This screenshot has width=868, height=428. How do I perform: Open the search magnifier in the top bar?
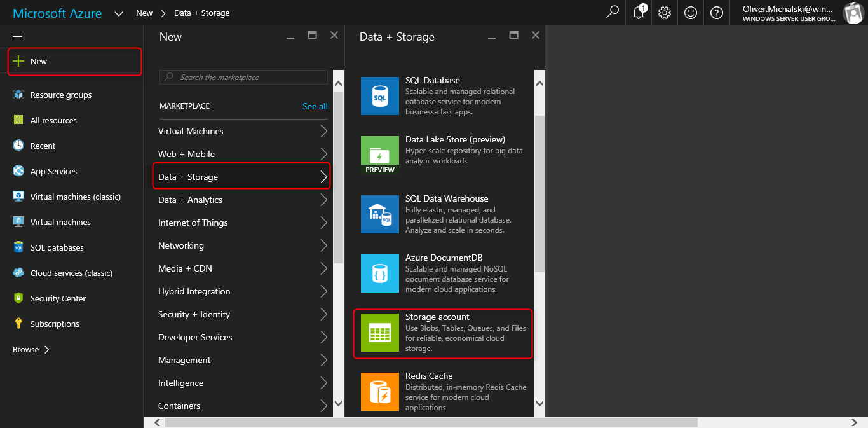click(x=613, y=13)
